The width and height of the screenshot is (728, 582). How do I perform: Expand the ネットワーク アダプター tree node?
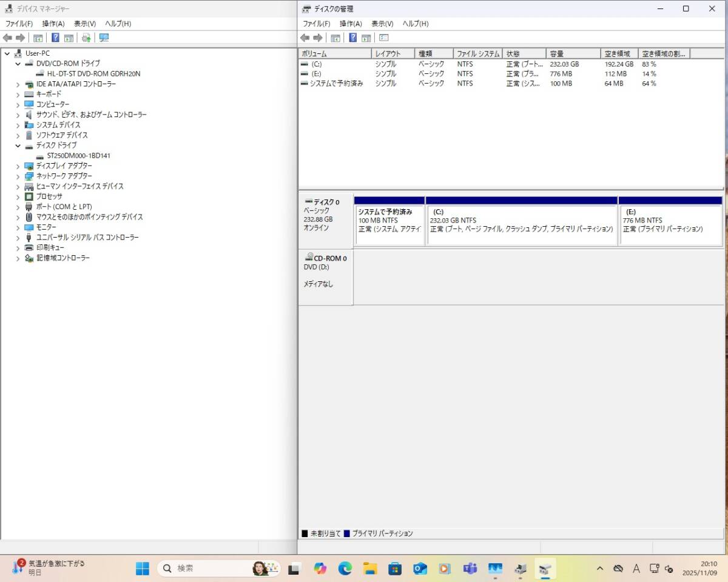tap(18, 176)
